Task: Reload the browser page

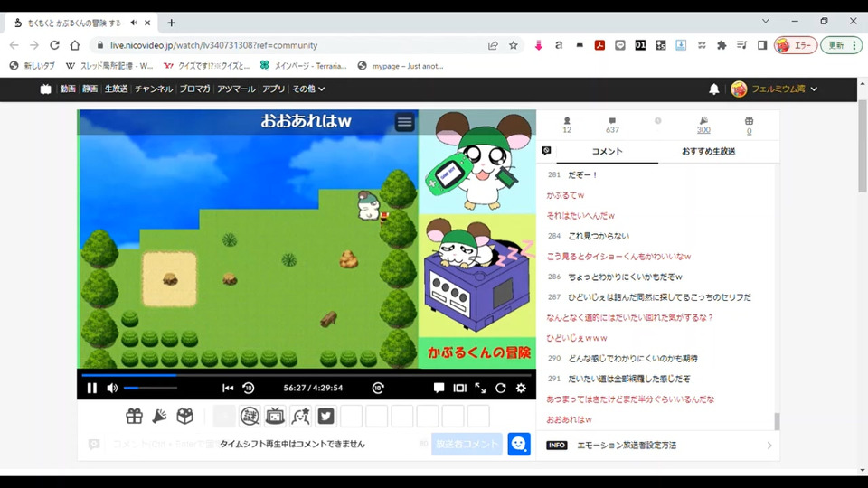Action: coord(54,45)
